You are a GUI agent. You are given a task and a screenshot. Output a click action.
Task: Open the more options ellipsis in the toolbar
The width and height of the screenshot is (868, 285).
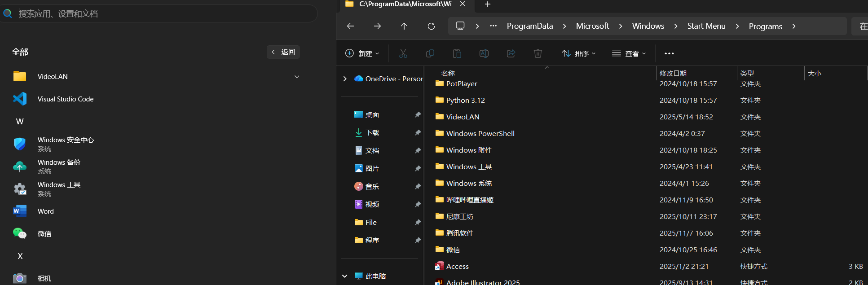[669, 53]
